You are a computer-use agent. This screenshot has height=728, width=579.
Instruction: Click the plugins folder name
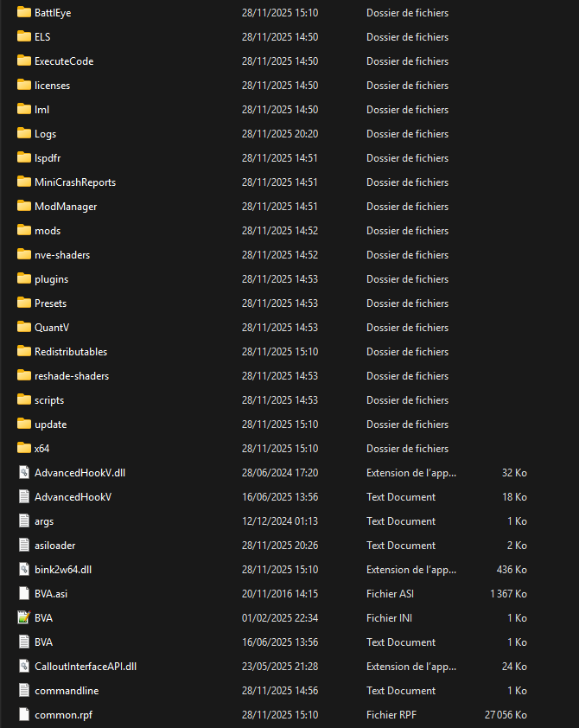(52, 279)
